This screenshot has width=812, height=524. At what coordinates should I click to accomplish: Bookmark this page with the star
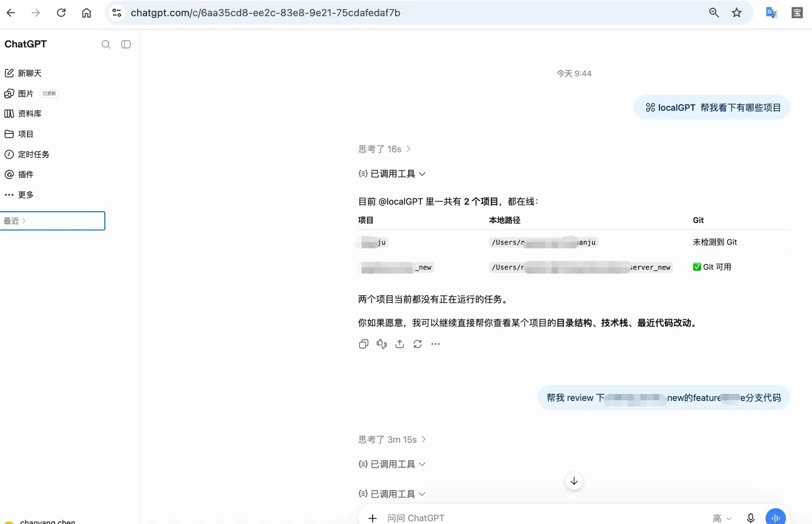click(737, 13)
